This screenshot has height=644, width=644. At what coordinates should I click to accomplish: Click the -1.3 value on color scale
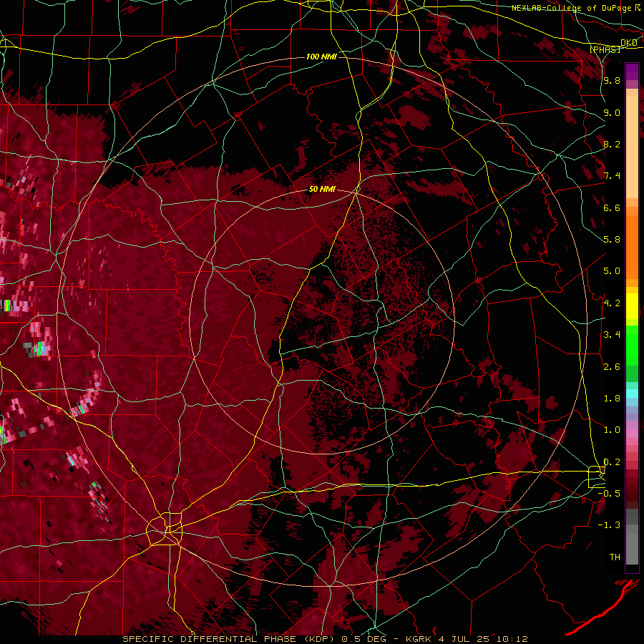609,525
